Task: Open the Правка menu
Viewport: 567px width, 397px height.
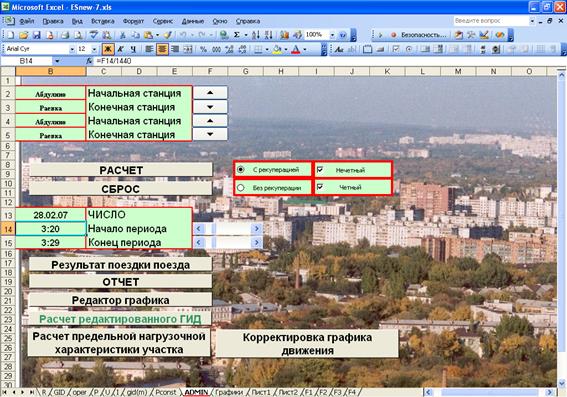Action: pyautogui.click(x=53, y=21)
